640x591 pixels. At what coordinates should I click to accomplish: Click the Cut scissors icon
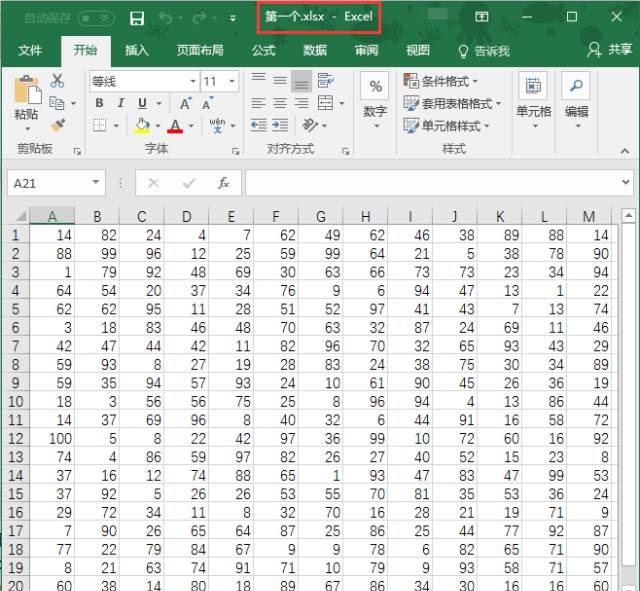coord(57,80)
